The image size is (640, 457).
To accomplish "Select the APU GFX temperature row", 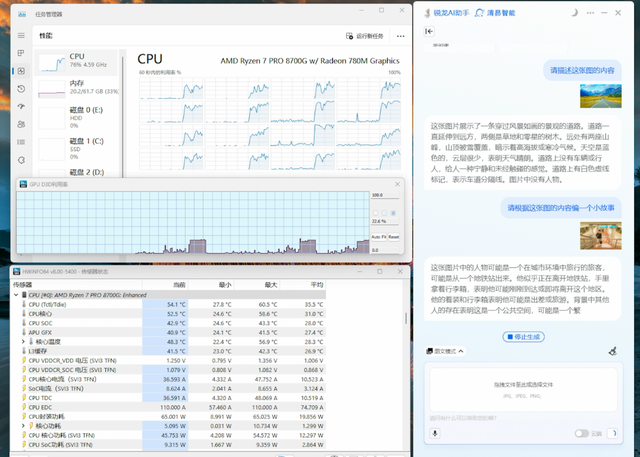I will click(169, 333).
